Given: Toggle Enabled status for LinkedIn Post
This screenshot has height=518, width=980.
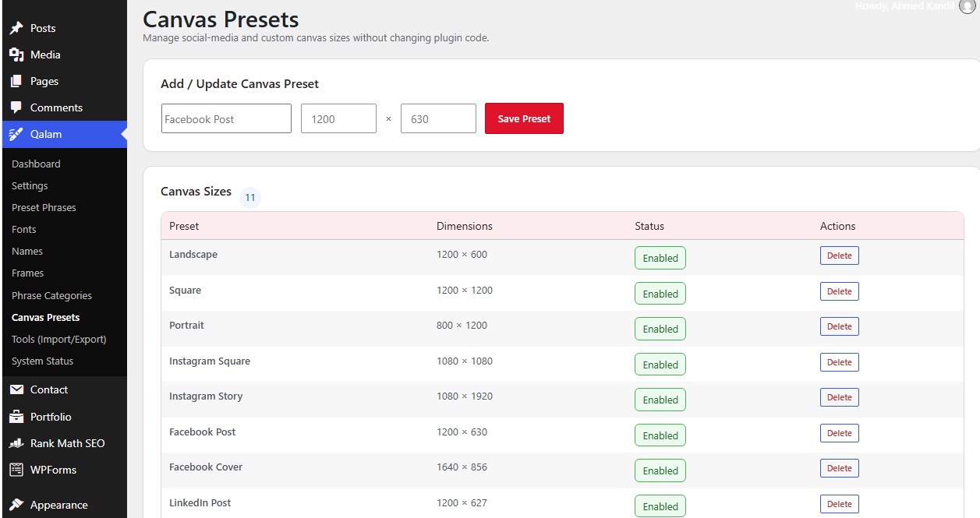Looking at the screenshot, I should click(x=660, y=506).
